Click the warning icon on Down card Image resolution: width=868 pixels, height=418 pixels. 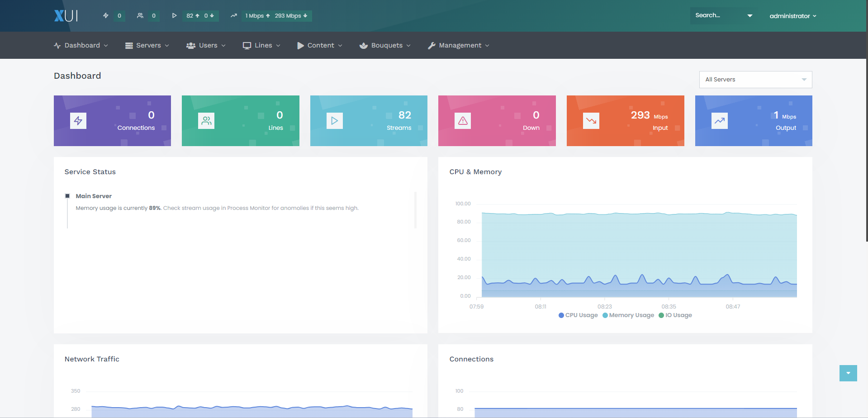(x=463, y=121)
